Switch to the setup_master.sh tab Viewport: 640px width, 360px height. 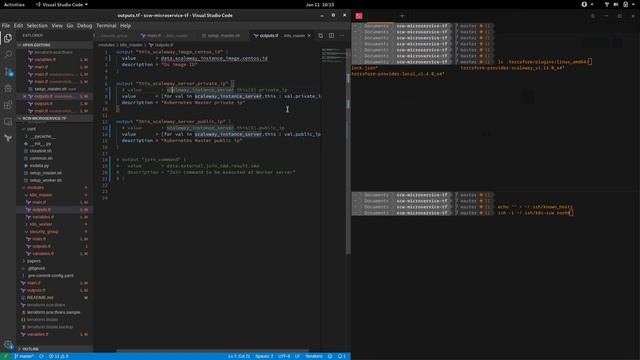pyautogui.click(x=224, y=36)
